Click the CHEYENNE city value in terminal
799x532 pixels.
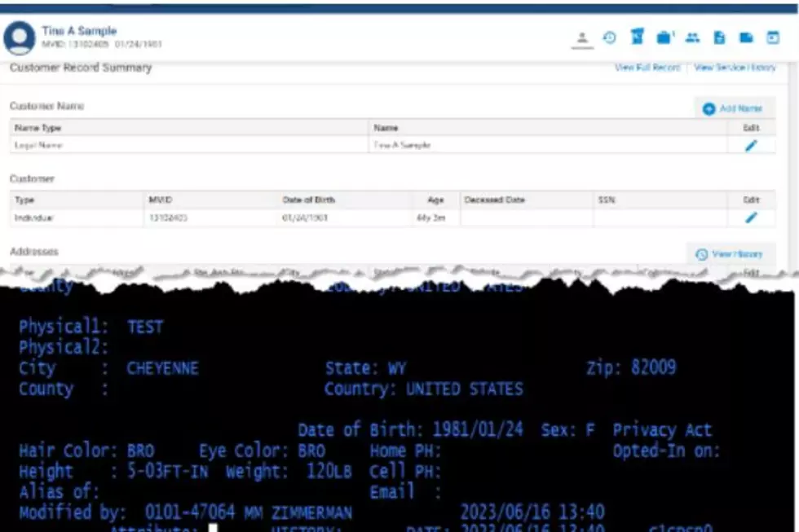point(162,368)
